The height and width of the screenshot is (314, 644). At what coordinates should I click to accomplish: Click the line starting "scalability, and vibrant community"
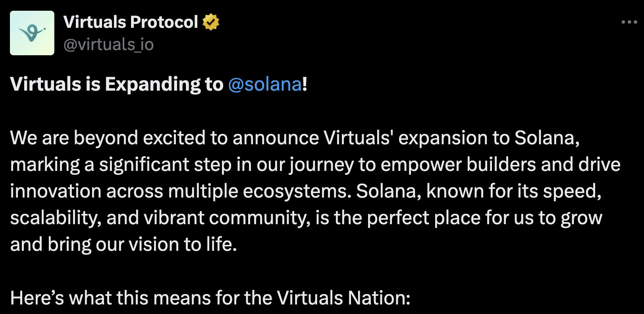pyautogui.click(x=306, y=218)
